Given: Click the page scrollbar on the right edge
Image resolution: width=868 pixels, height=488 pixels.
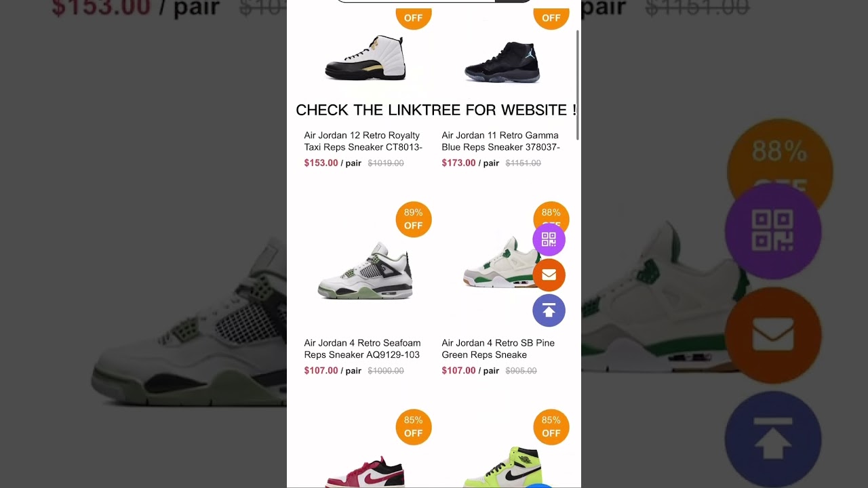Looking at the screenshot, I should pyautogui.click(x=578, y=85).
